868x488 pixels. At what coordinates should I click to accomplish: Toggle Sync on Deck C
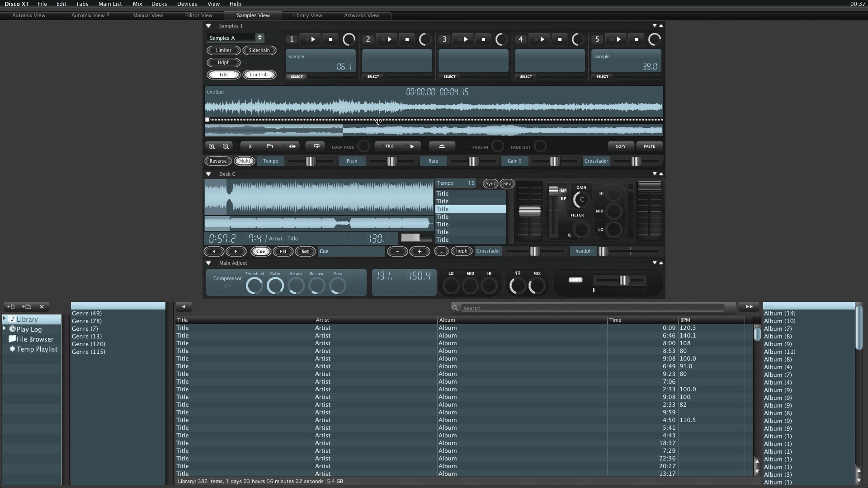pos(490,183)
